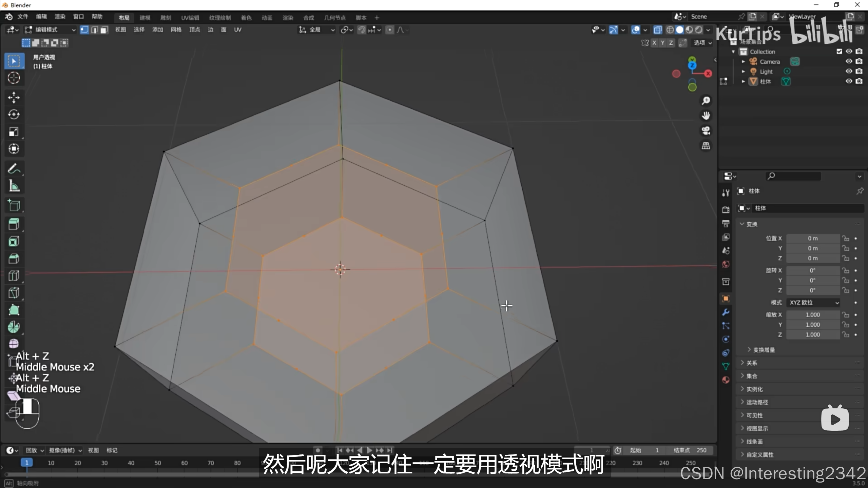The height and width of the screenshot is (488, 868).
Task: Open the XYZ 欧拉 rotation mode dropdown
Action: [813, 303]
